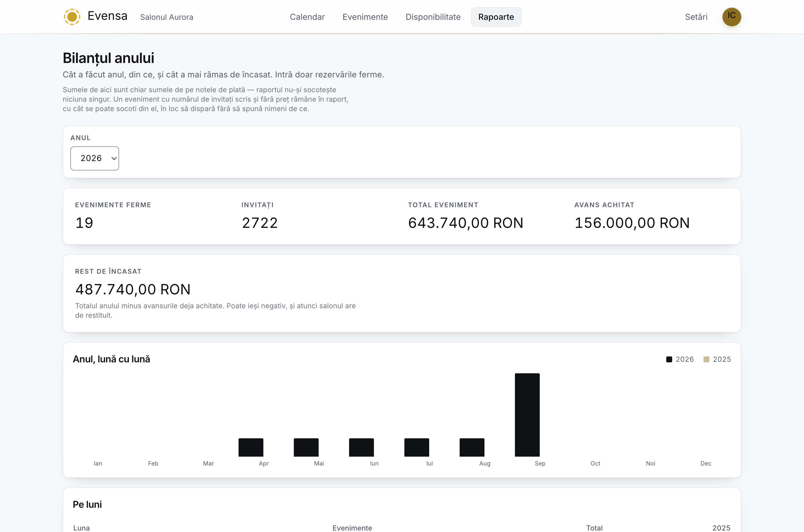Click the 156.000,00 RON avans value
The height and width of the screenshot is (532, 804).
(x=632, y=223)
